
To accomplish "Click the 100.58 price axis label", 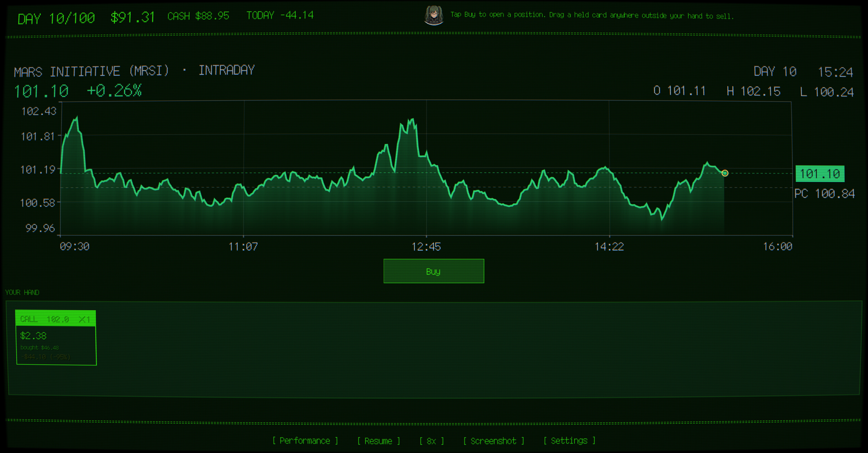I will point(37,203).
